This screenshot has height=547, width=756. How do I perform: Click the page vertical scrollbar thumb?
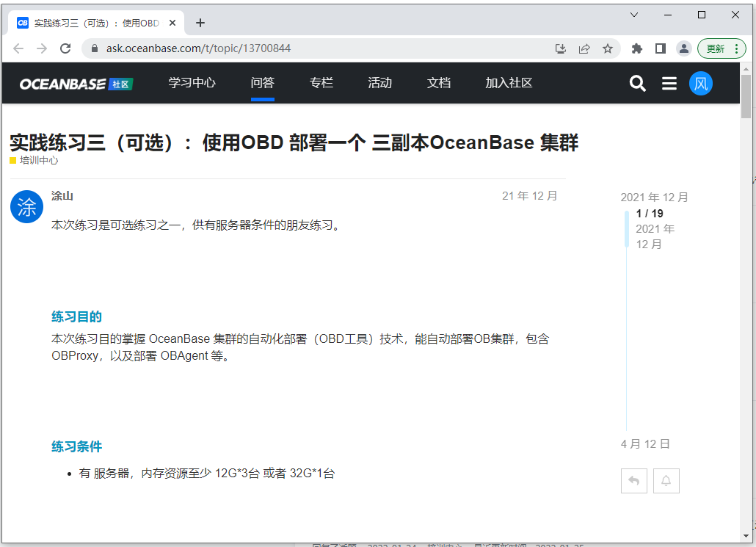(746, 96)
